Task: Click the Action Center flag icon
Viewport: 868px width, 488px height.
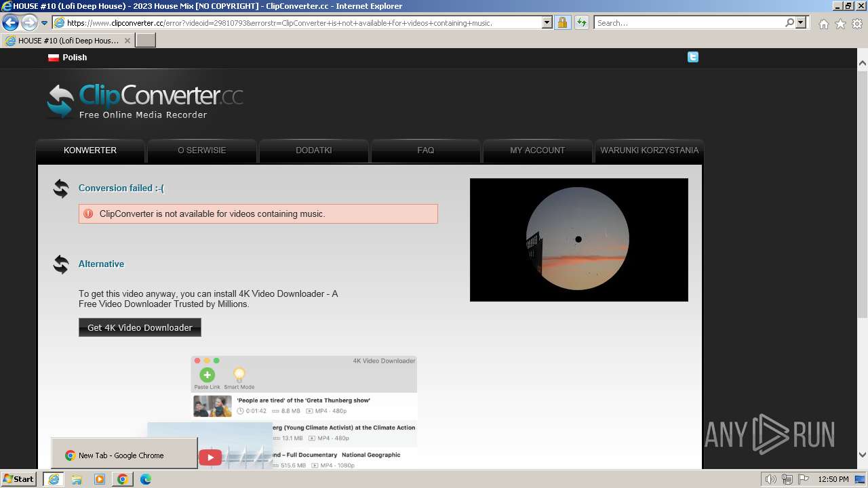Action: (x=804, y=479)
